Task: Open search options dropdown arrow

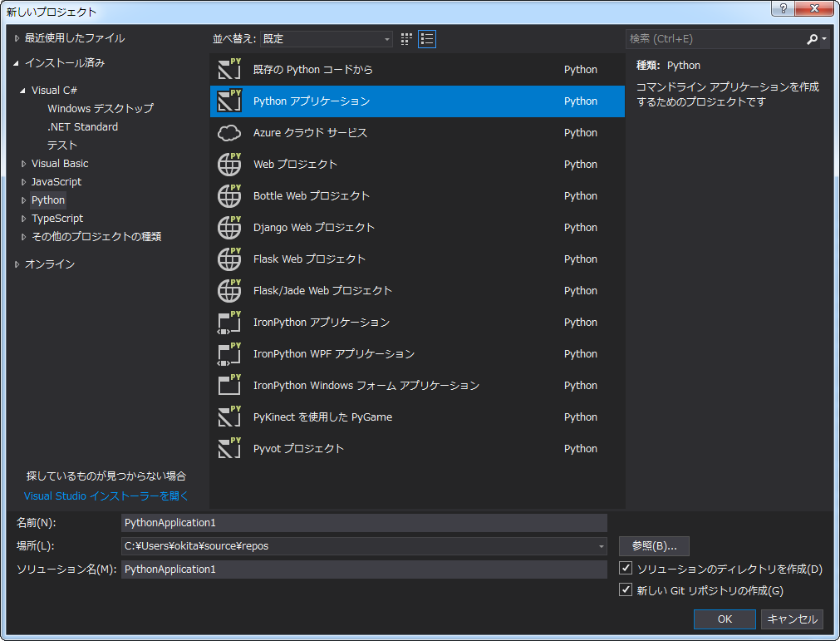Action: tap(824, 39)
